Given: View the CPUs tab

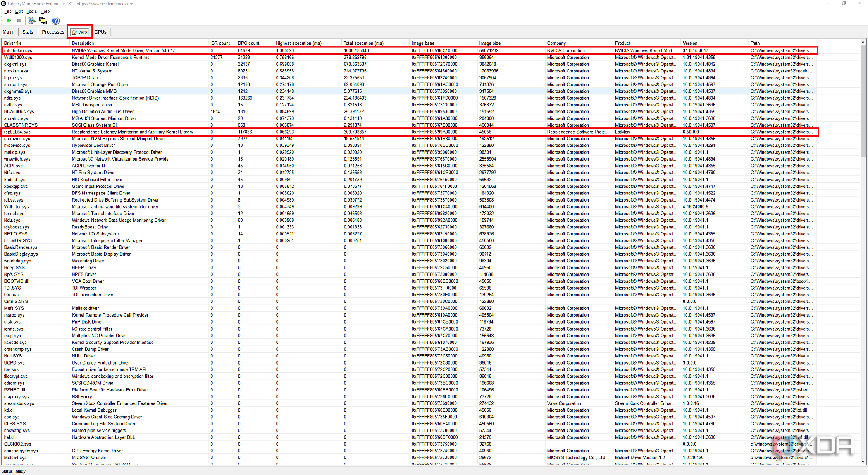Looking at the screenshot, I should point(100,32).
